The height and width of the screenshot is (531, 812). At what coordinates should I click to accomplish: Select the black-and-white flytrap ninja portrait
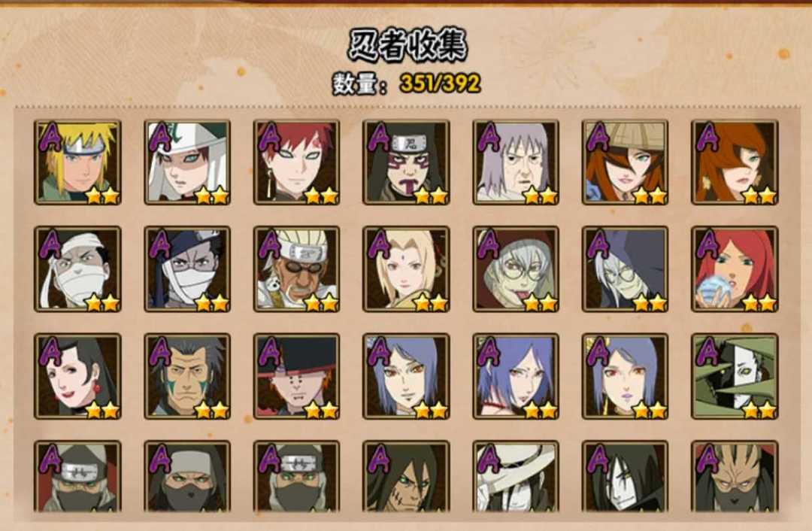pyautogui.click(x=735, y=376)
